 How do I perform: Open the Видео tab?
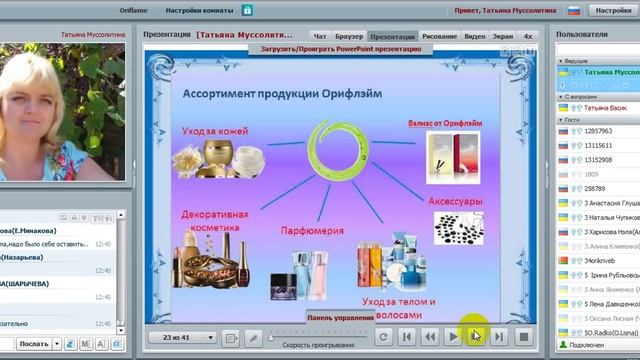[x=475, y=36]
